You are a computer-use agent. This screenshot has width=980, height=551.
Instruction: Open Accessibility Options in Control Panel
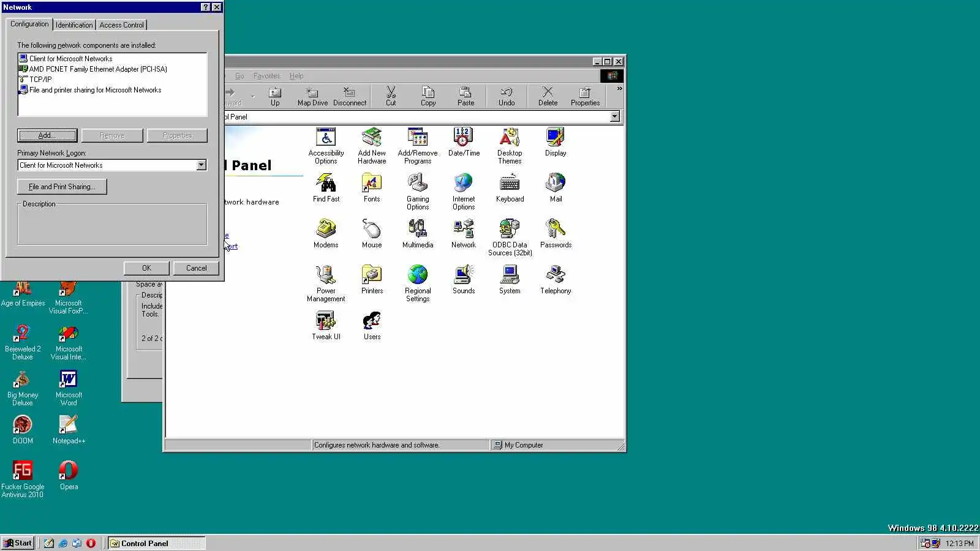tap(326, 146)
